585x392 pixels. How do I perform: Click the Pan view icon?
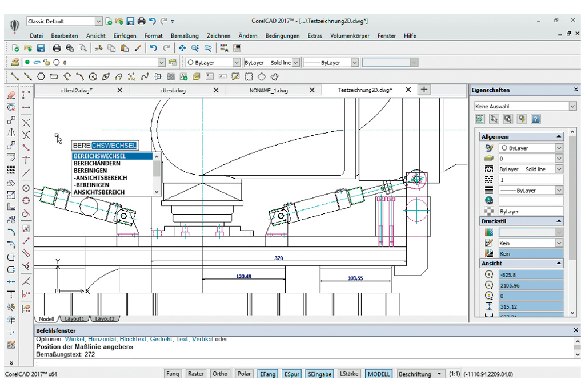point(182,48)
